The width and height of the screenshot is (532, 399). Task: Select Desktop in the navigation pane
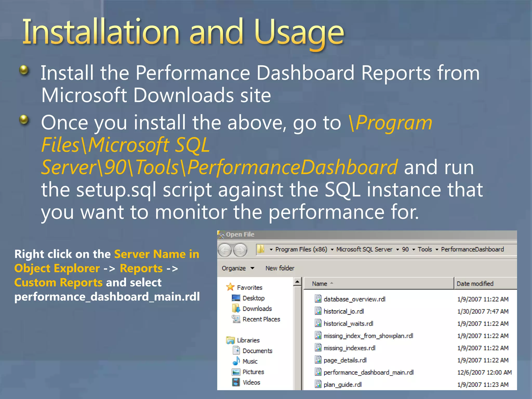click(x=253, y=298)
